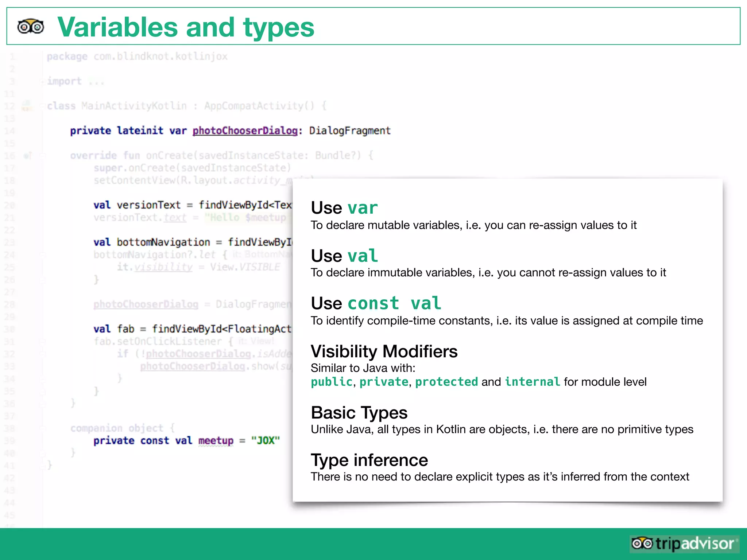Collapse the companion object block fold marker
Image resolution: width=747 pixels, height=560 pixels.
(42, 428)
